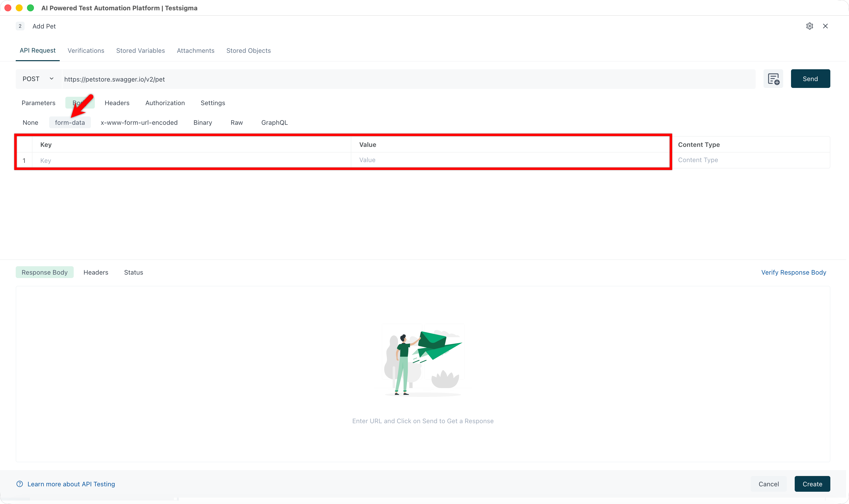The image size is (849, 504).
Task: Click the Create button
Action: 812,484
